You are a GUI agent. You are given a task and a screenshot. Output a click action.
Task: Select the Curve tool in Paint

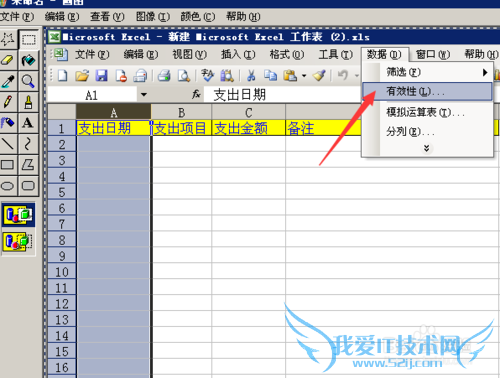(x=29, y=144)
